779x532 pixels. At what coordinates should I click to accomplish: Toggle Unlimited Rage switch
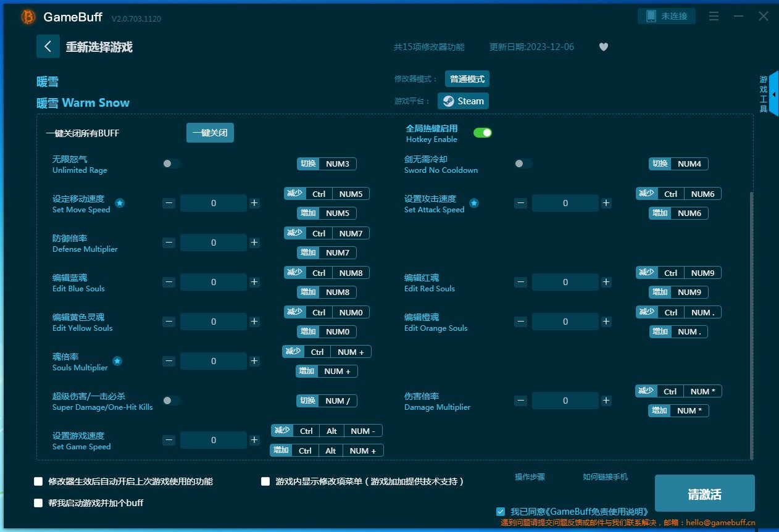172,164
